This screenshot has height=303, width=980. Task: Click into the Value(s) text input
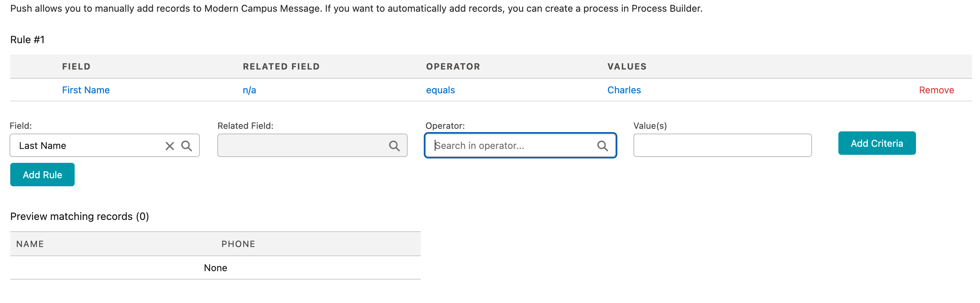coord(722,145)
